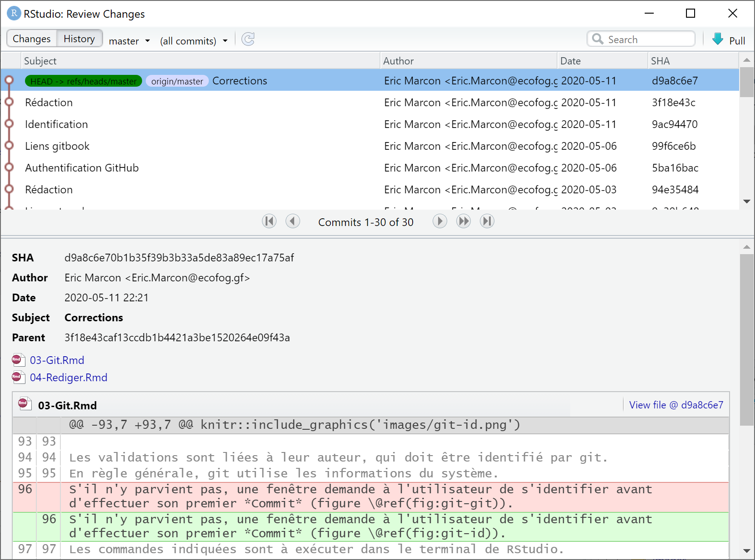The width and height of the screenshot is (755, 560).
Task: Go to last page of commits
Action: [x=487, y=221]
